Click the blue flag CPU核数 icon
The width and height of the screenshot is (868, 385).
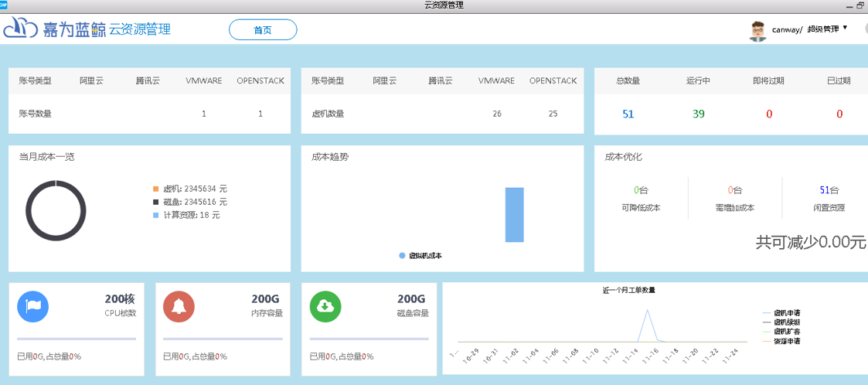pos(33,306)
